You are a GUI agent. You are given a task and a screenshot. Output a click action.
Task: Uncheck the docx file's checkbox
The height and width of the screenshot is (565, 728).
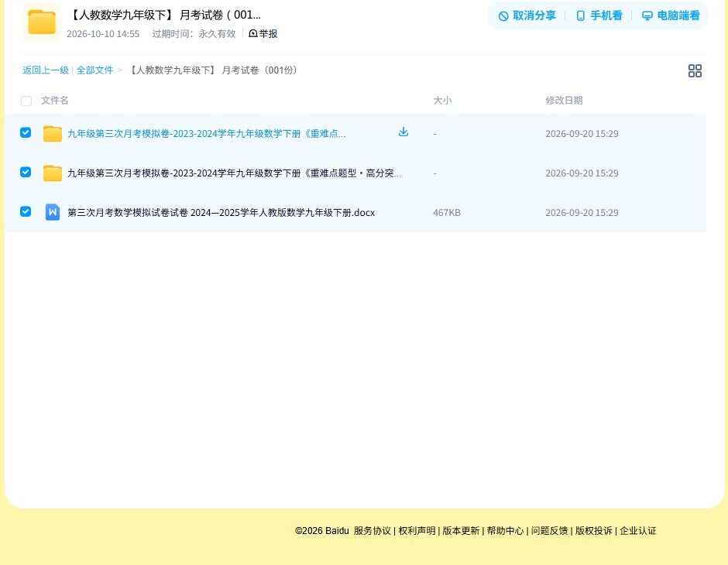(x=26, y=211)
